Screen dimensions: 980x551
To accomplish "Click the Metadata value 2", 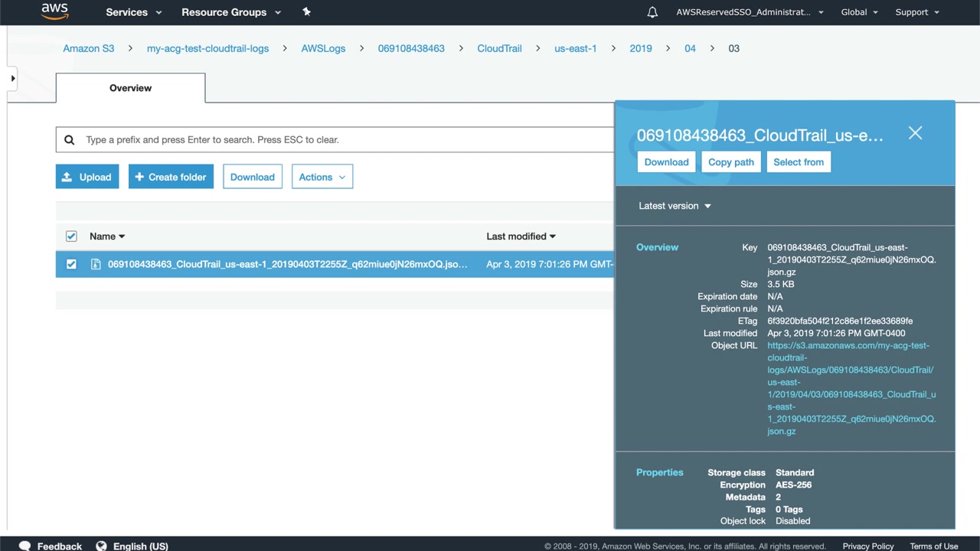I will pyautogui.click(x=778, y=497).
